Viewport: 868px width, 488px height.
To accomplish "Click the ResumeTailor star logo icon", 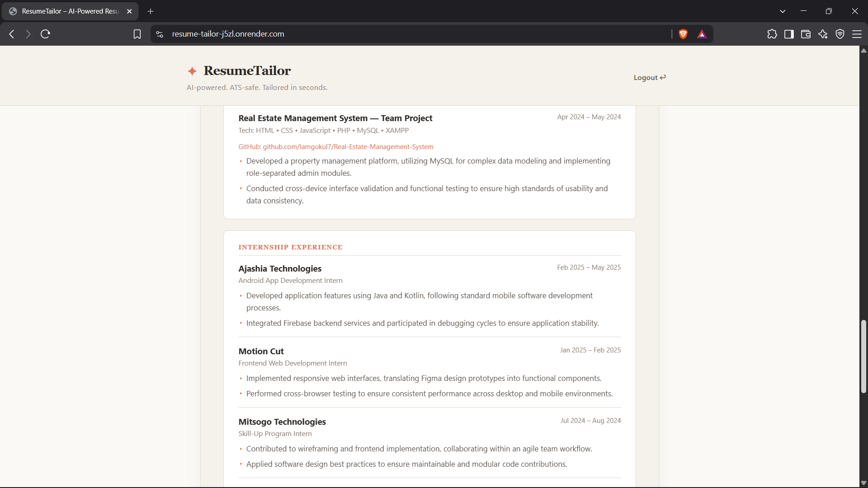I will (192, 71).
